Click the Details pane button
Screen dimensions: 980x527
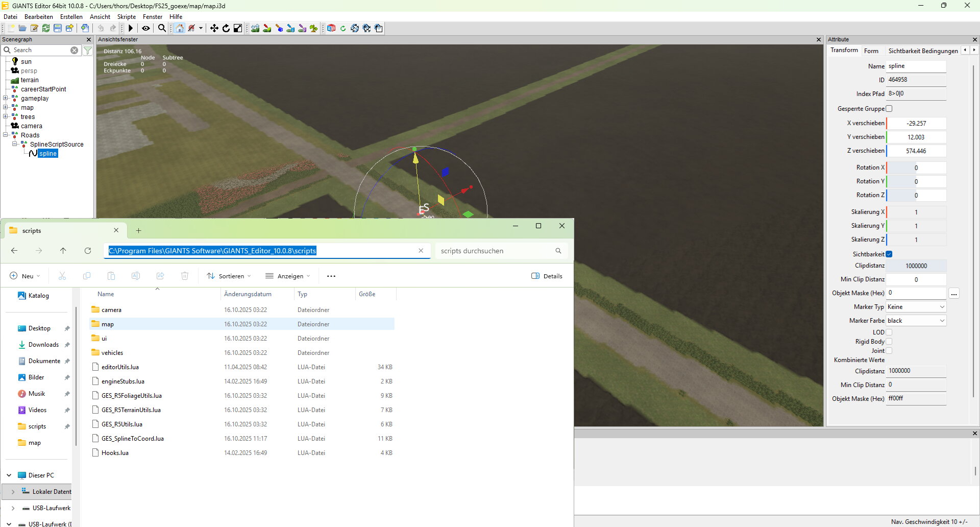pos(547,276)
